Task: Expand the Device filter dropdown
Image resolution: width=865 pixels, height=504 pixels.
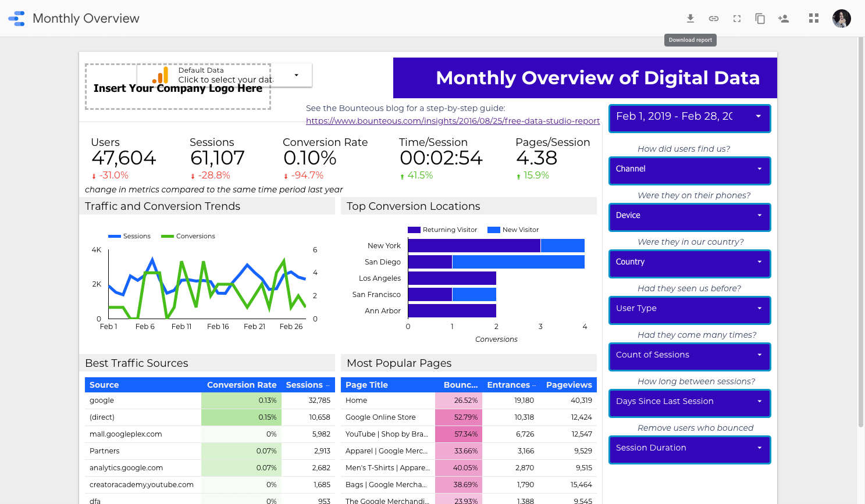Action: [689, 217]
